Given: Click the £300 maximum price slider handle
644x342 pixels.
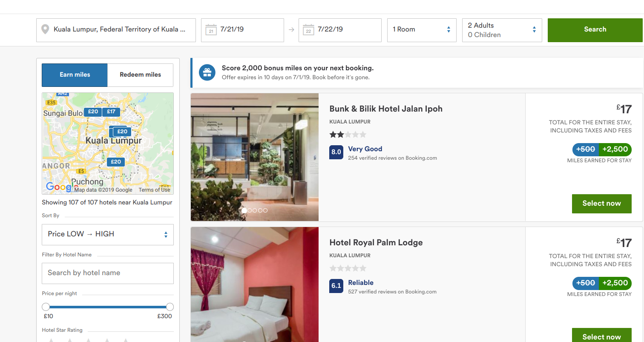Looking at the screenshot, I should pyautogui.click(x=170, y=307).
